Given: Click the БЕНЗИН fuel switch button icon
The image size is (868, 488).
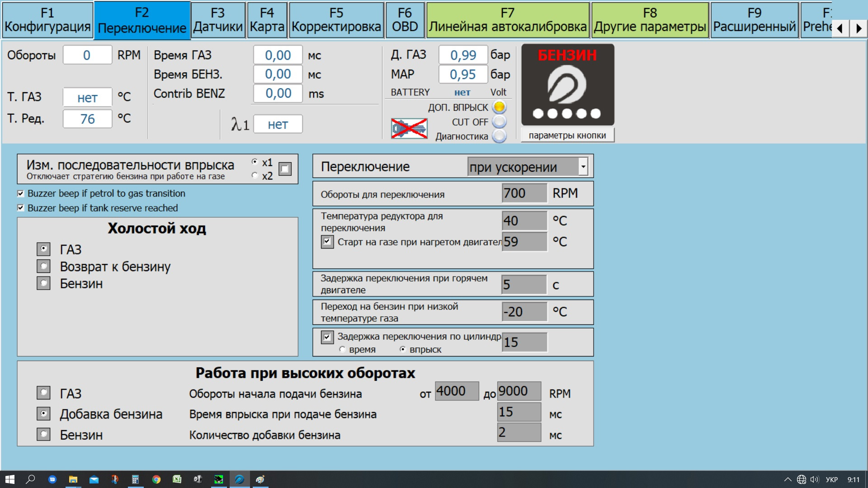Looking at the screenshot, I should coord(567,85).
